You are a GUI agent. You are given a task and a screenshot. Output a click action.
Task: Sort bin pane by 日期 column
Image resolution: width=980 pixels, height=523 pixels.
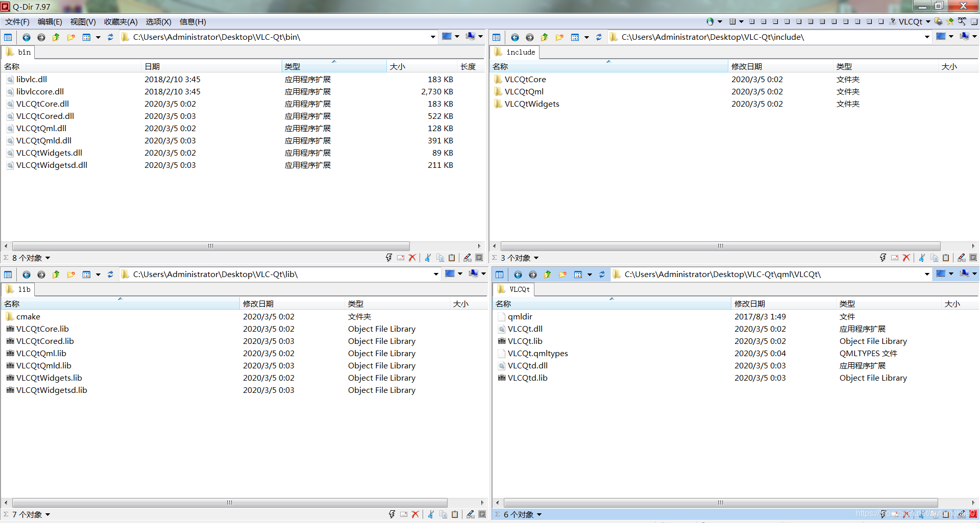[x=211, y=66]
